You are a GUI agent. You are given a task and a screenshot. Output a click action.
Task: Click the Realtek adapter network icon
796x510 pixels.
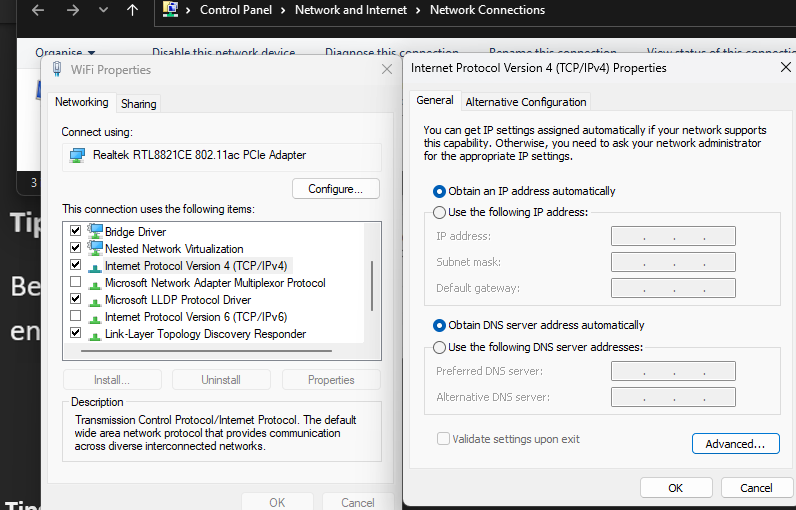click(77, 155)
